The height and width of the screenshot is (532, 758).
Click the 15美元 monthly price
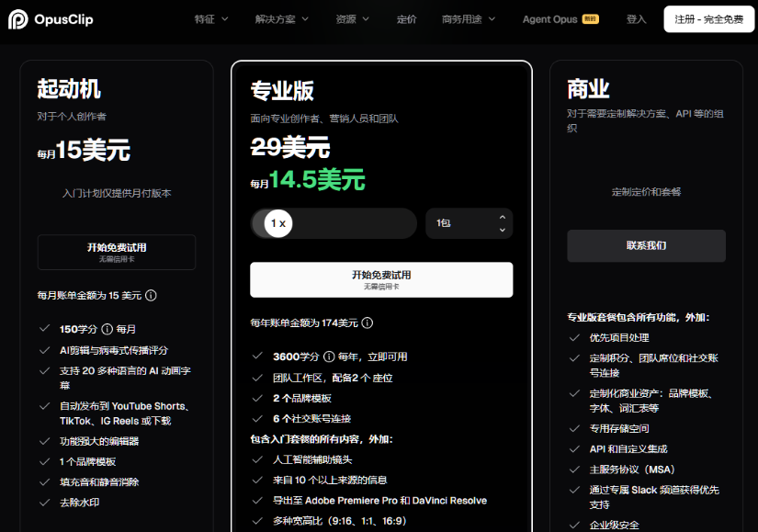[93, 150]
